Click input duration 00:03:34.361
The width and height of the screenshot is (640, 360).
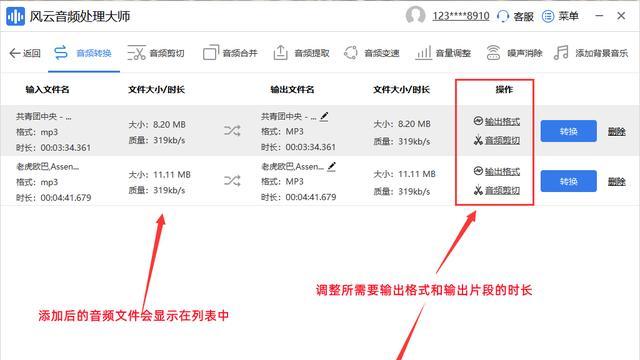click(66, 148)
